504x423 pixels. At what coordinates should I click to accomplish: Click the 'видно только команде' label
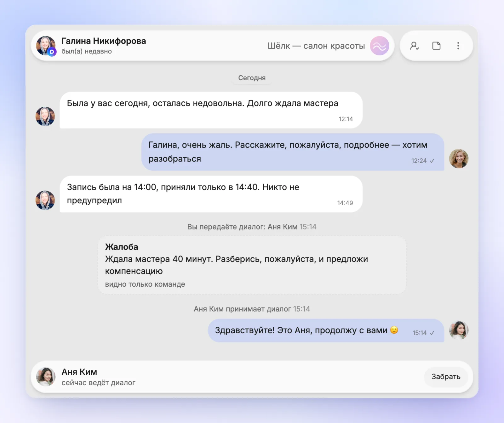(145, 284)
